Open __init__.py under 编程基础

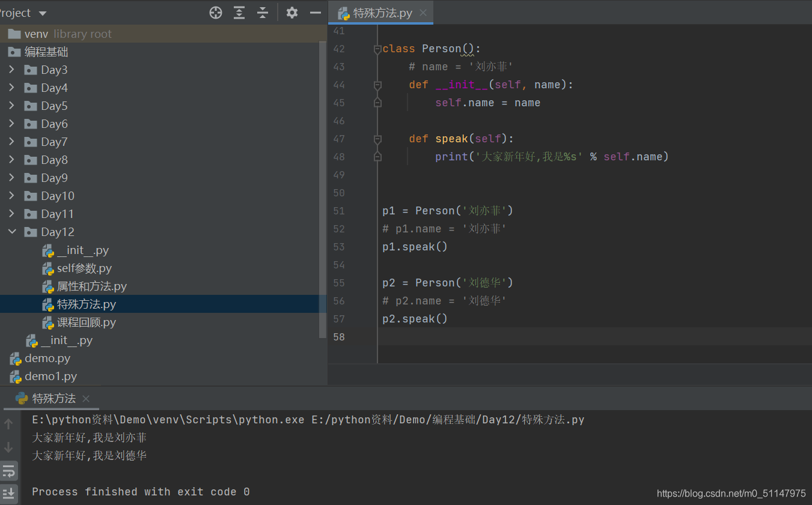pos(67,340)
